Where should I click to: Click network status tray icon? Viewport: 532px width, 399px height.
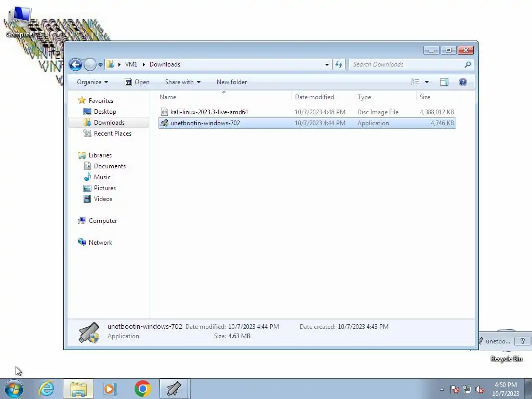467,389
